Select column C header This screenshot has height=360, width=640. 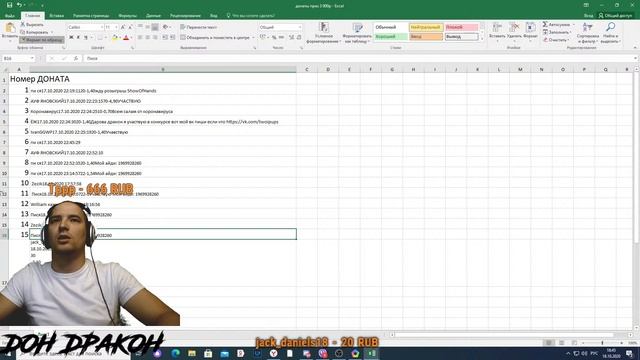pos(307,69)
